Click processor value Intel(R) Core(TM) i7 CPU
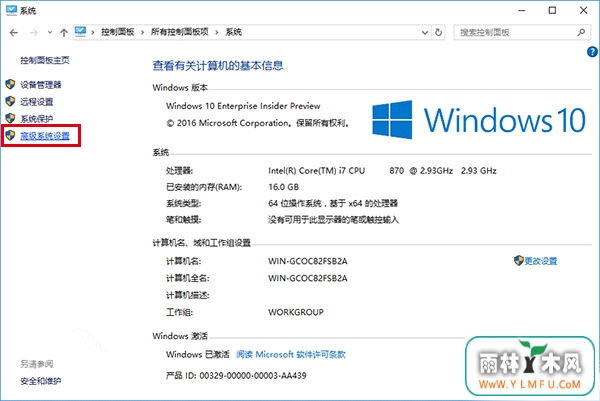Viewport: 600px width, 401px height. tap(316, 171)
